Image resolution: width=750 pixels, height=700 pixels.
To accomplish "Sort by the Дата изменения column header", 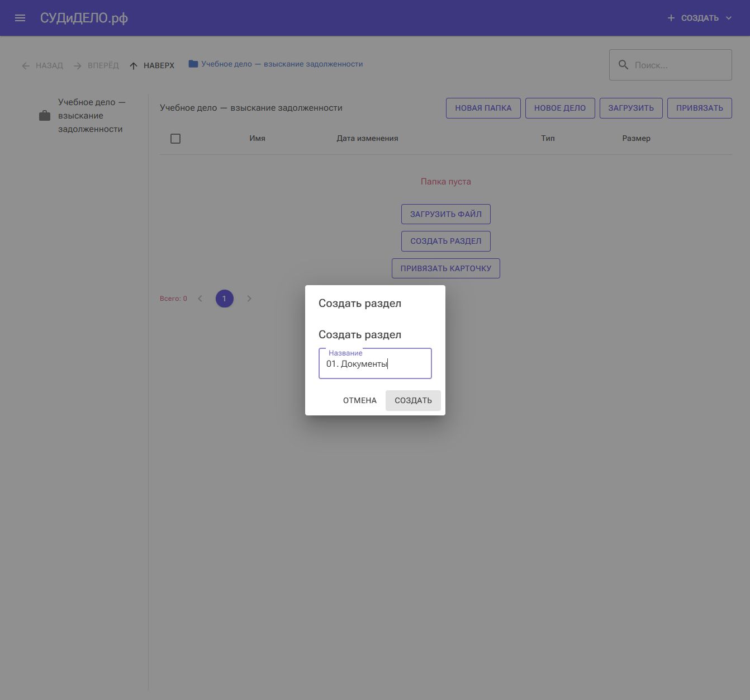I will pyautogui.click(x=367, y=138).
